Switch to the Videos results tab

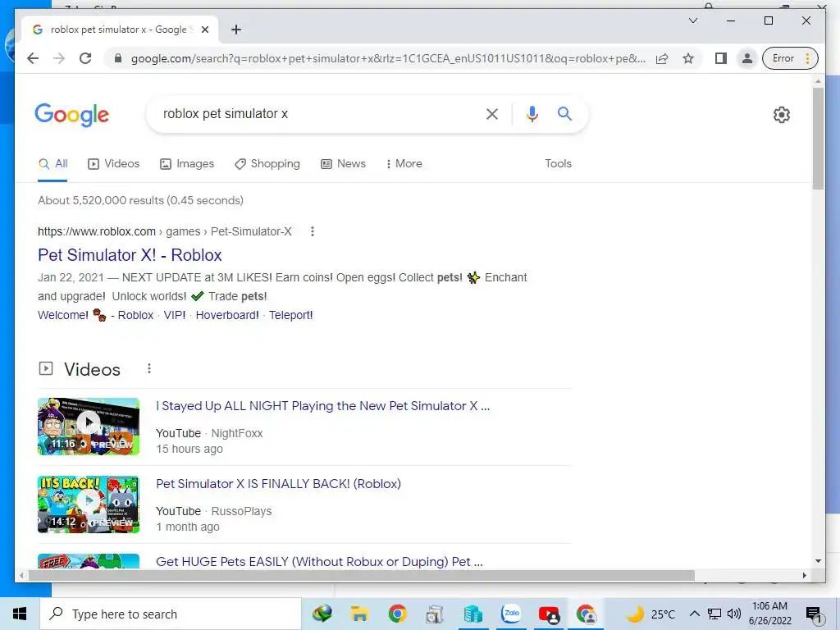point(113,164)
